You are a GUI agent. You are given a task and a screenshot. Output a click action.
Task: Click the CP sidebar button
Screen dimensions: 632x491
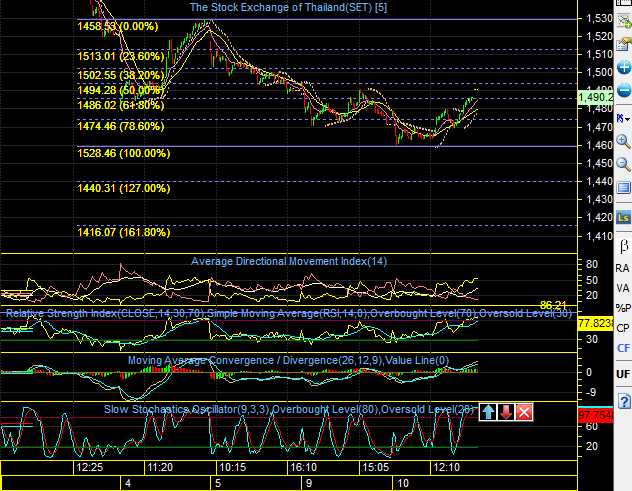point(623,328)
